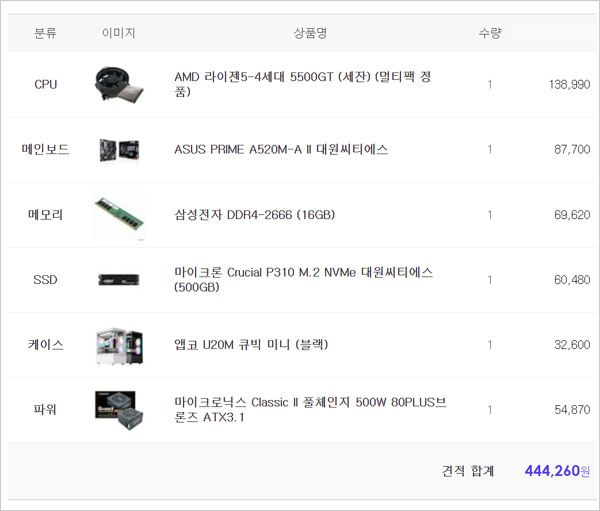Open the ASUS PRIME A520M-A II product link
Image resolution: width=600 pixels, height=511 pixels.
281,150
